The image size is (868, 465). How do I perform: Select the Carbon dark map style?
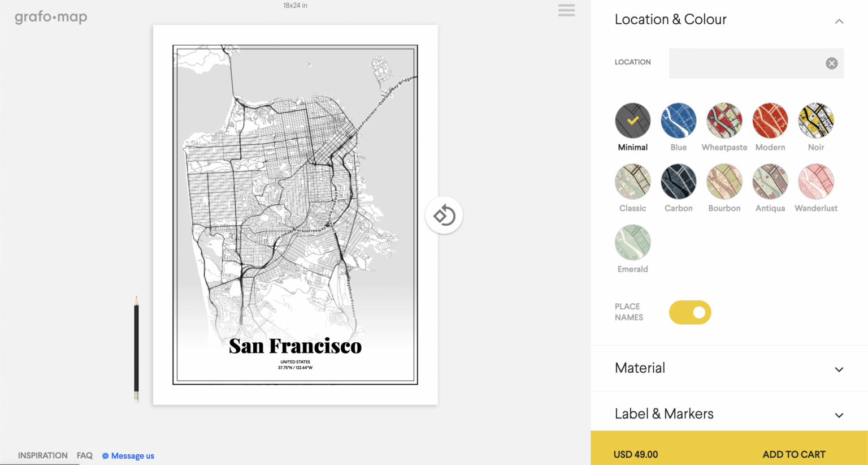pos(678,182)
